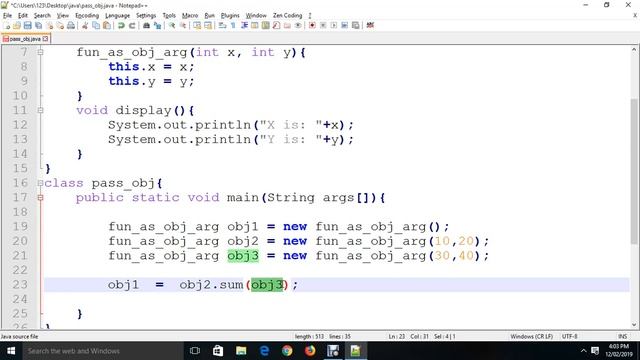Open the Zen Coding menu
This screenshot has width=640, height=360.
(288, 16)
